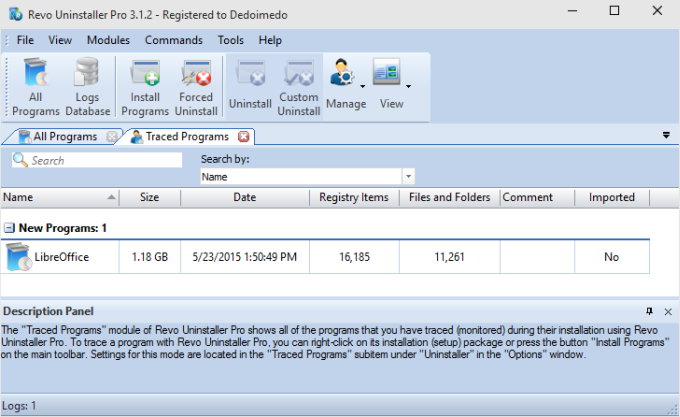This screenshot has height=417, width=680.
Task: Open the Modules menu
Action: pos(108,40)
